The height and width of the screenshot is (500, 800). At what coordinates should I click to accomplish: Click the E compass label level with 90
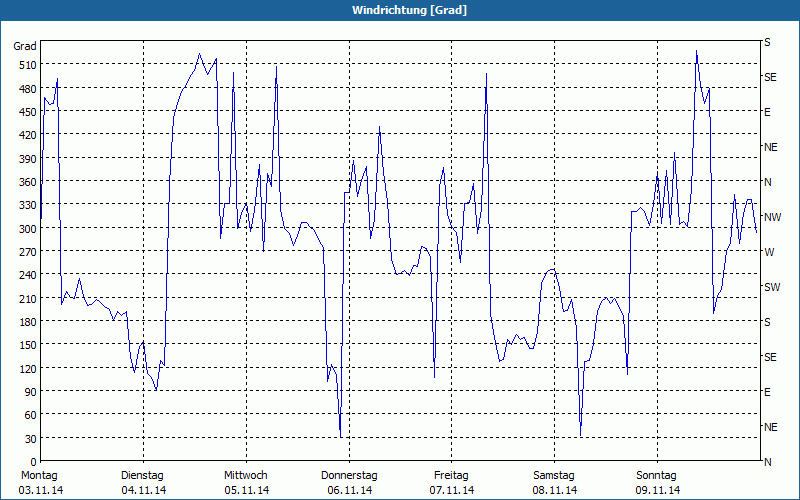click(x=767, y=392)
